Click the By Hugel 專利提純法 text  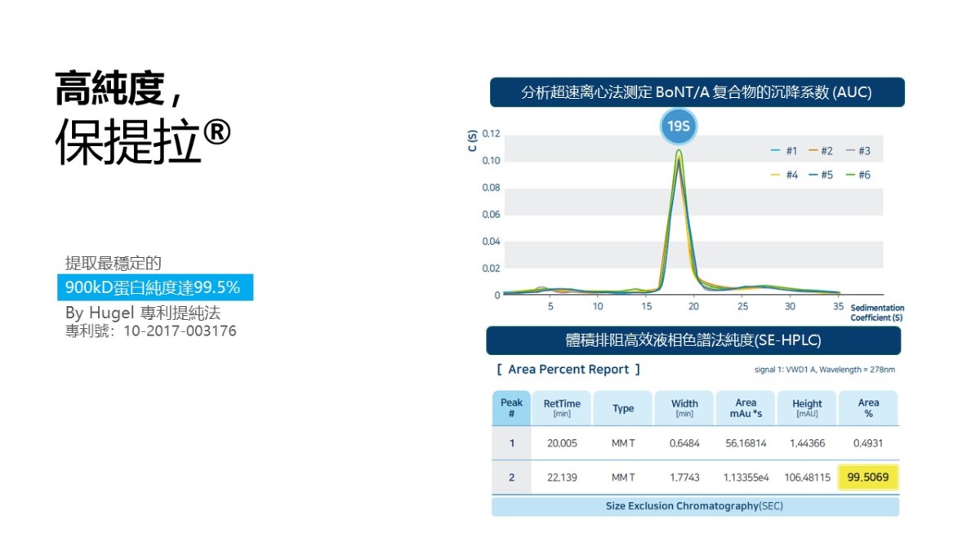pos(143,313)
